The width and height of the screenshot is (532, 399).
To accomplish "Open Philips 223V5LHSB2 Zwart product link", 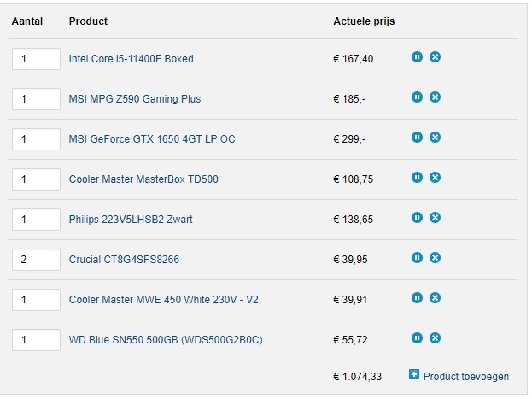I will click(x=131, y=220).
